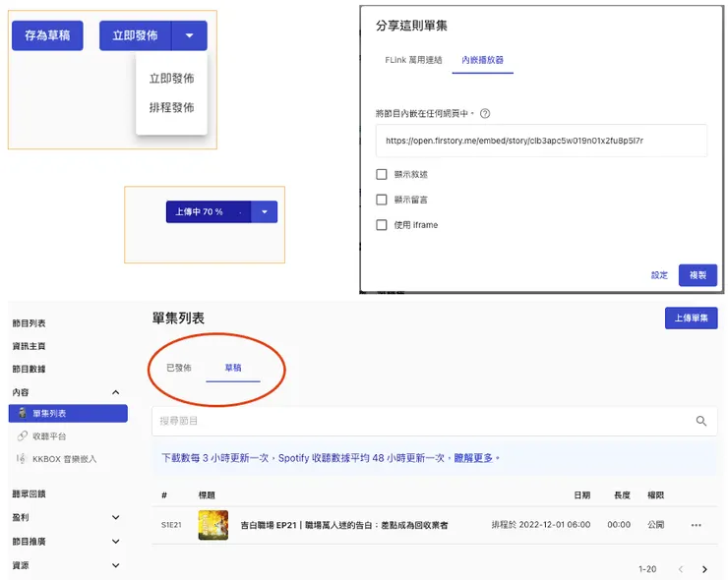728x580 pixels.
Task: Click the 立即發佈 publish now button
Action: pos(135,35)
